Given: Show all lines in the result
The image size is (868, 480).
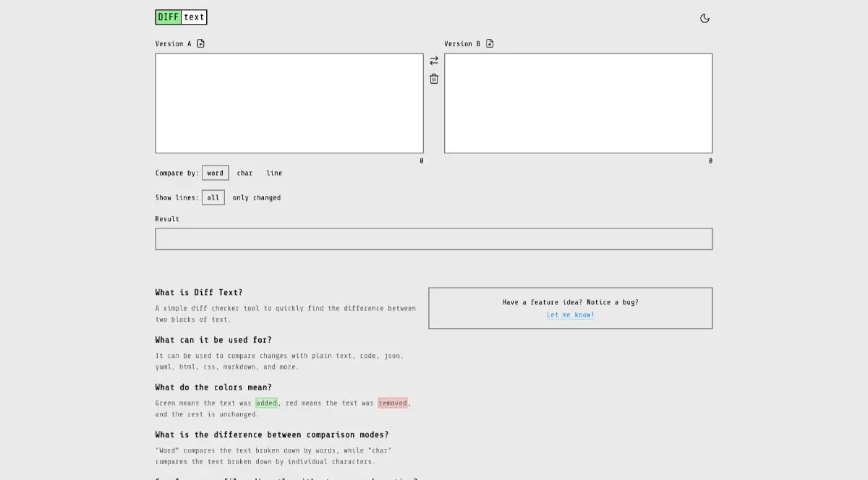Looking at the screenshot, I should point(213,197).
